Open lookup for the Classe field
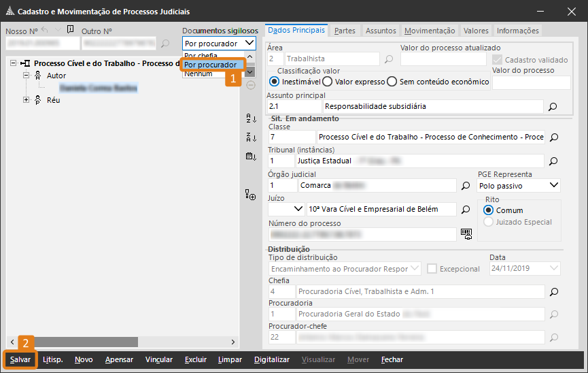The image size is (588, 373). tap(554, 137)
